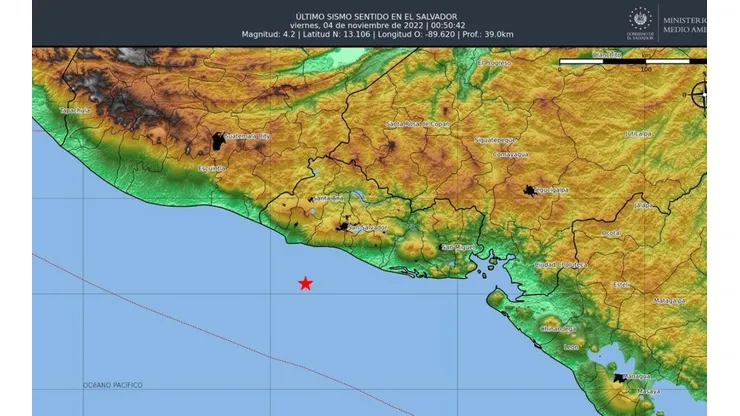Click the black San Salvador urban area marker
This screenshot has height=416, width=740.
[x=343, y=228]
